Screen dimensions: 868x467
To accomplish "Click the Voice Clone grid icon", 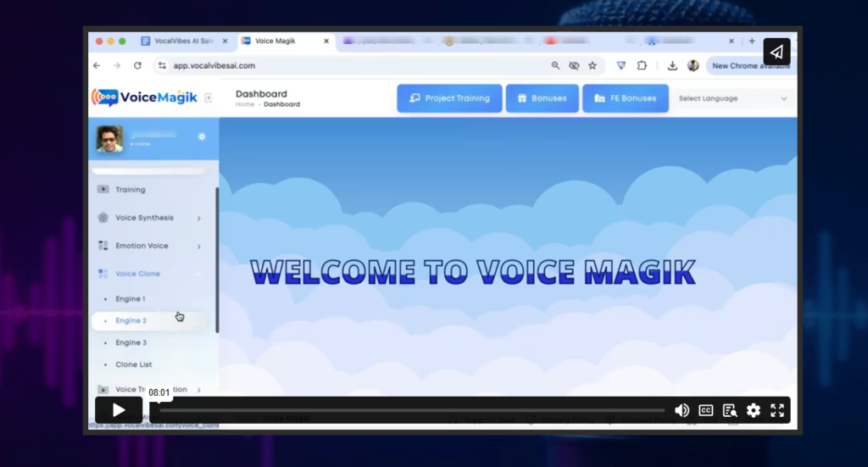I will tap(103, 274).
